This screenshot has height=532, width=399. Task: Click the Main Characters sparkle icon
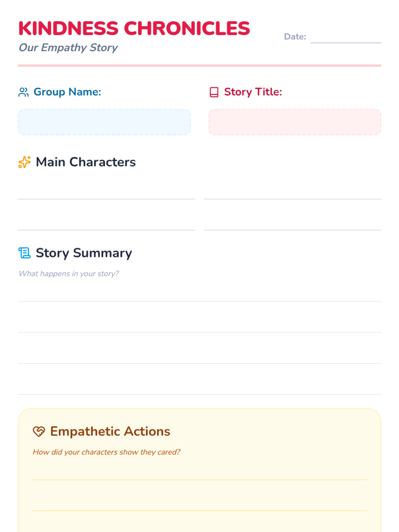pyautogui.click(x=24, y=162)
